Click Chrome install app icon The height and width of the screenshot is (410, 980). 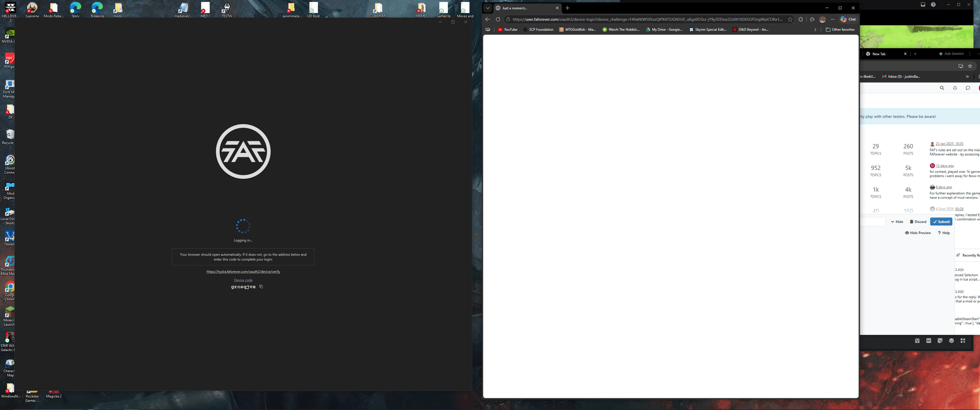point(960,66)
